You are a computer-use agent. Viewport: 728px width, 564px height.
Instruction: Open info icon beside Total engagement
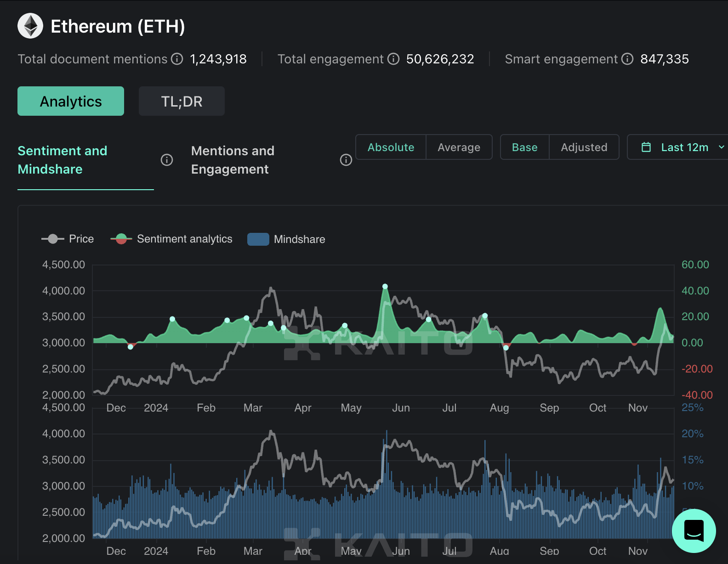click(x=393, y=59)
